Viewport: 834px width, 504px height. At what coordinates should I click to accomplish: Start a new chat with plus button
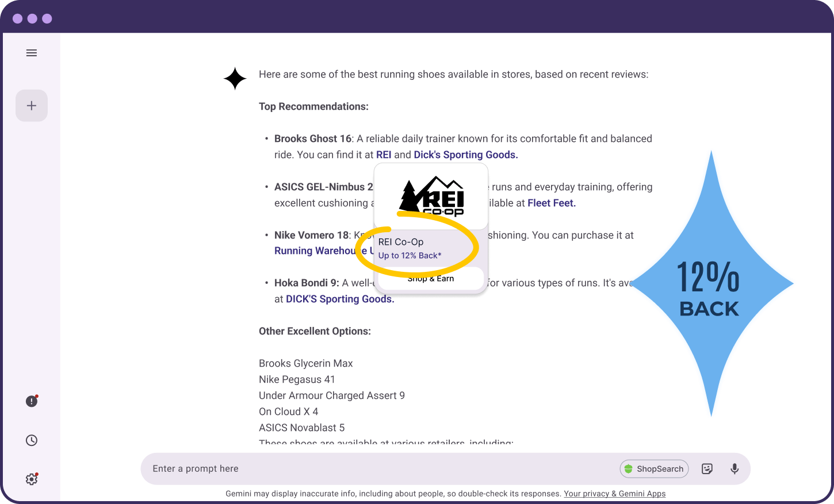(x=32, y=106)
